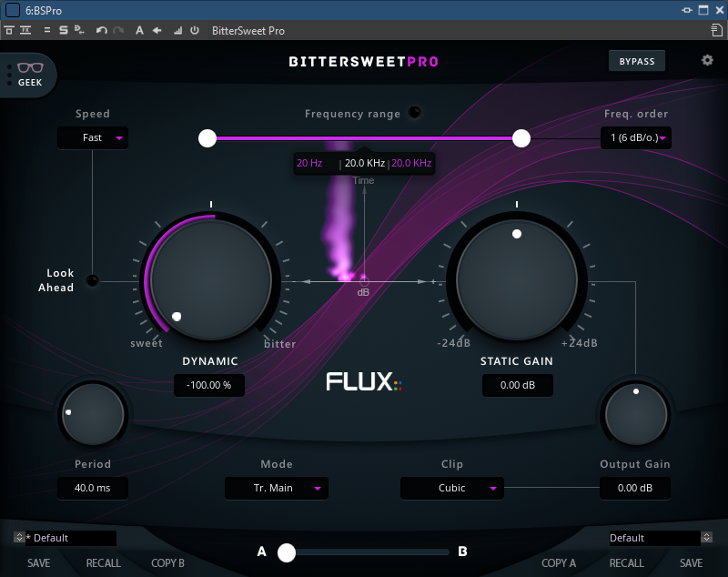Click the A automation icon in toolbar
The width and height of the screenshot is (728, 577).
pyautogui.click(x=139, y=30)
